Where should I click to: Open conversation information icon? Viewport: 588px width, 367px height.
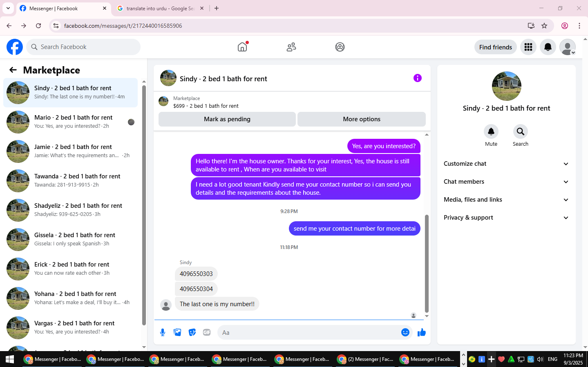417,78
